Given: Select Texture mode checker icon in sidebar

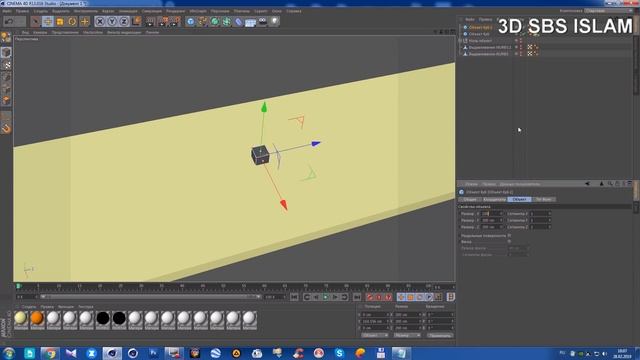Looking at the screenshot, I should 6,65.
